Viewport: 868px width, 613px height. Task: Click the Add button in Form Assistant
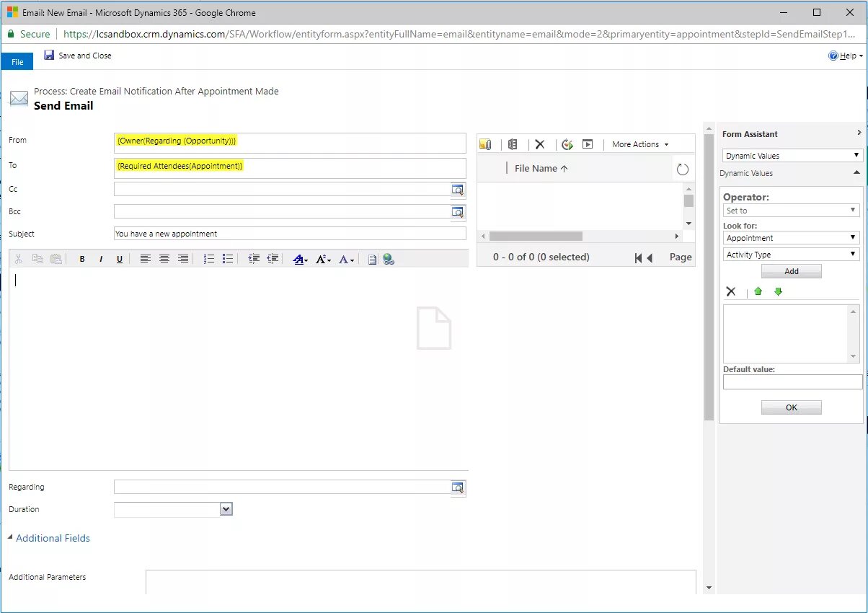click(792, 271)
